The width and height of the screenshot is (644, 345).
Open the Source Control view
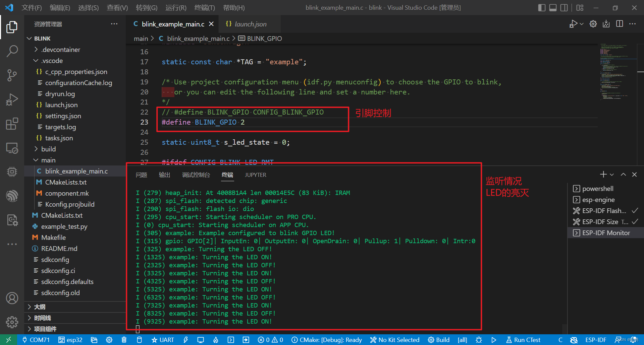[12, 75]
